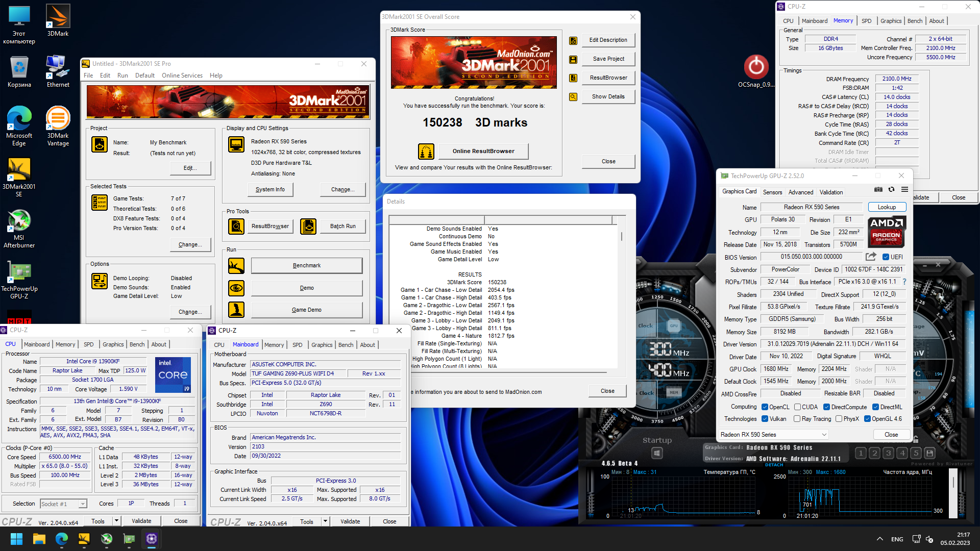Toggle the DirectCompute checkbox in GPU-Z
The width and height of the screenshot is (980, 551).
click(x=826, y=407)
